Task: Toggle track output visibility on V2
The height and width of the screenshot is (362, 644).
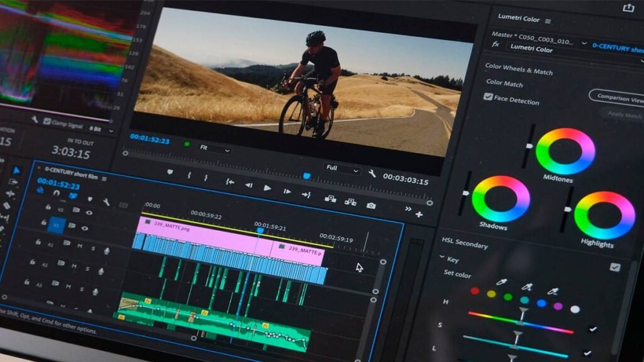Action: (x=88, y=211)
